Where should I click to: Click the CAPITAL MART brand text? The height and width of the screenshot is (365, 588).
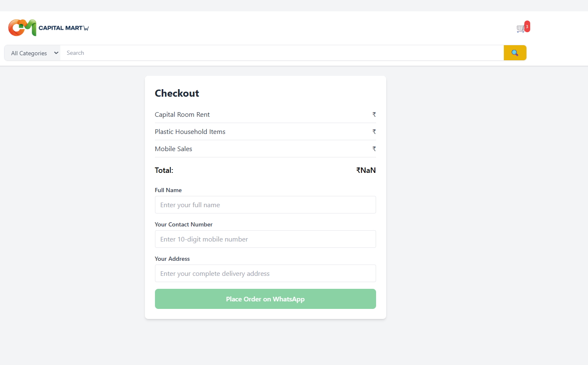[x=60, y=28]
